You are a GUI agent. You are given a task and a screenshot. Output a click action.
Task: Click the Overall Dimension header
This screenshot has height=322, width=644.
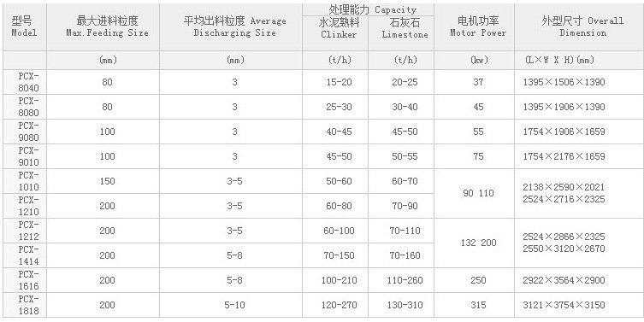(579, 27)
